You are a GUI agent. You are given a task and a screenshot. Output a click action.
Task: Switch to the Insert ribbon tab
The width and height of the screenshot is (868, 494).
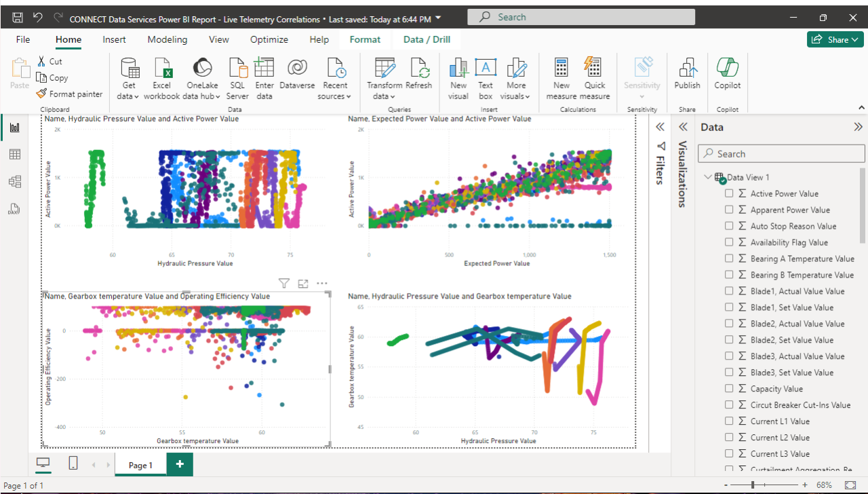[x=114, y=39]
